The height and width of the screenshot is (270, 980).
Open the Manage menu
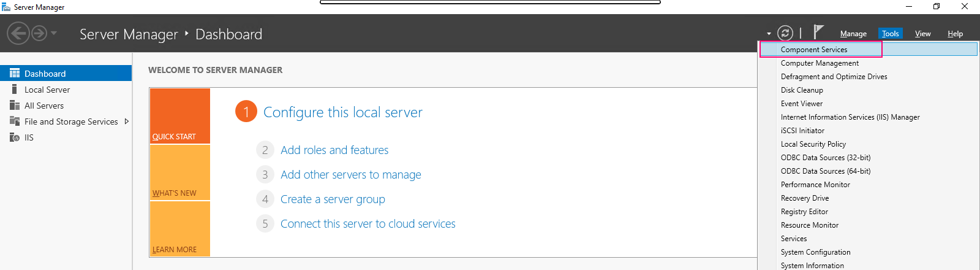coord(853,34)
